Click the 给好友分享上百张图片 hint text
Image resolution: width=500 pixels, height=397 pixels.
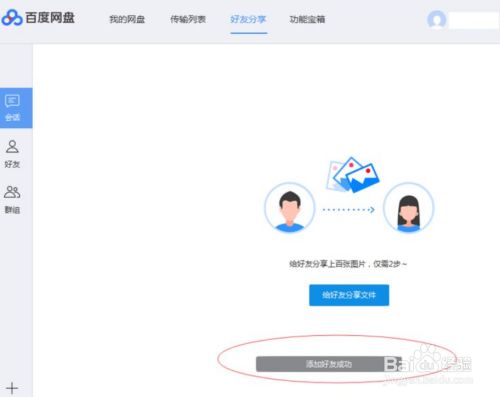pos(348,264)
